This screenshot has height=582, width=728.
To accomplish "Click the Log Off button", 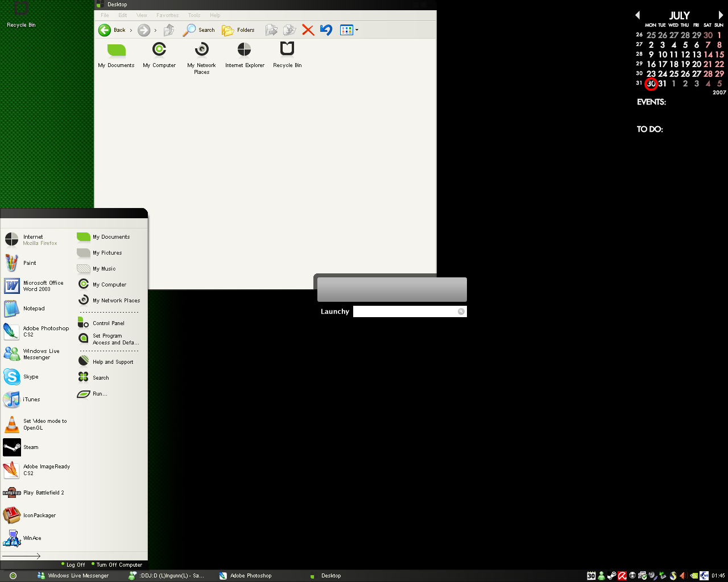I will click(75, 565).
